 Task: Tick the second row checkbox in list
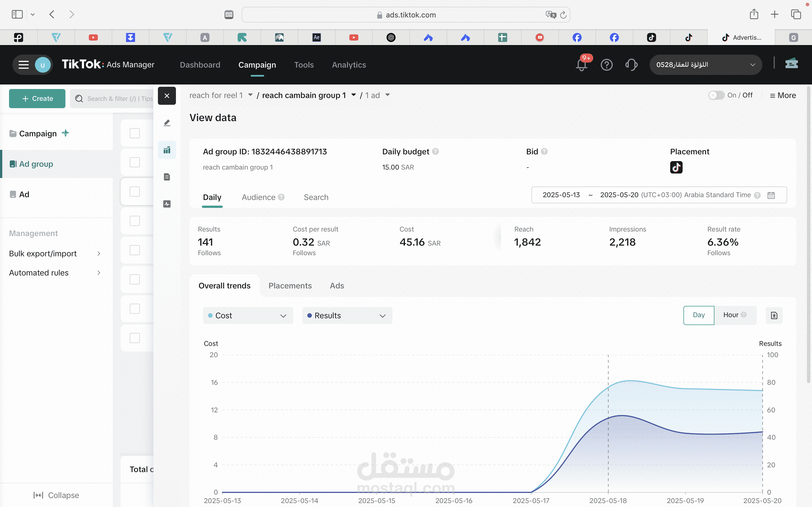coord(134,162)
